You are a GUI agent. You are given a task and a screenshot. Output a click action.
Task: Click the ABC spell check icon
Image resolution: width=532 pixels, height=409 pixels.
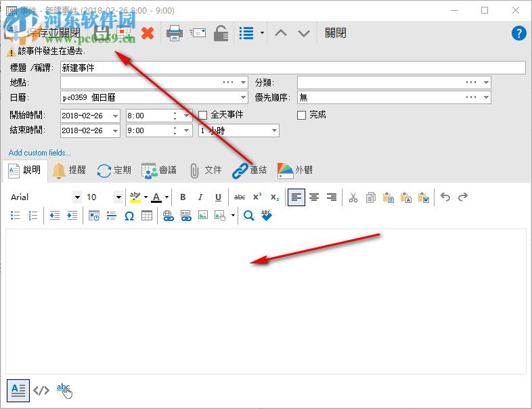267,216
